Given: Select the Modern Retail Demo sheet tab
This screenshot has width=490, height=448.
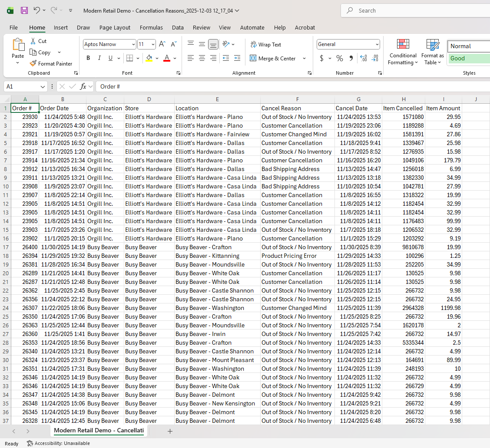Looking at the screenshot, I should tap(99, 430).
